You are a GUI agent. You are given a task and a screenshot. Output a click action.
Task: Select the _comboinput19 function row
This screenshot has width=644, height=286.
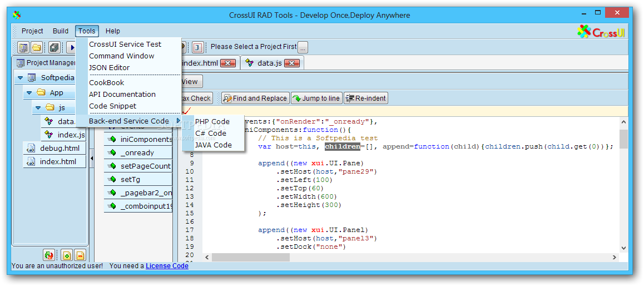click(x=138, y=206)
